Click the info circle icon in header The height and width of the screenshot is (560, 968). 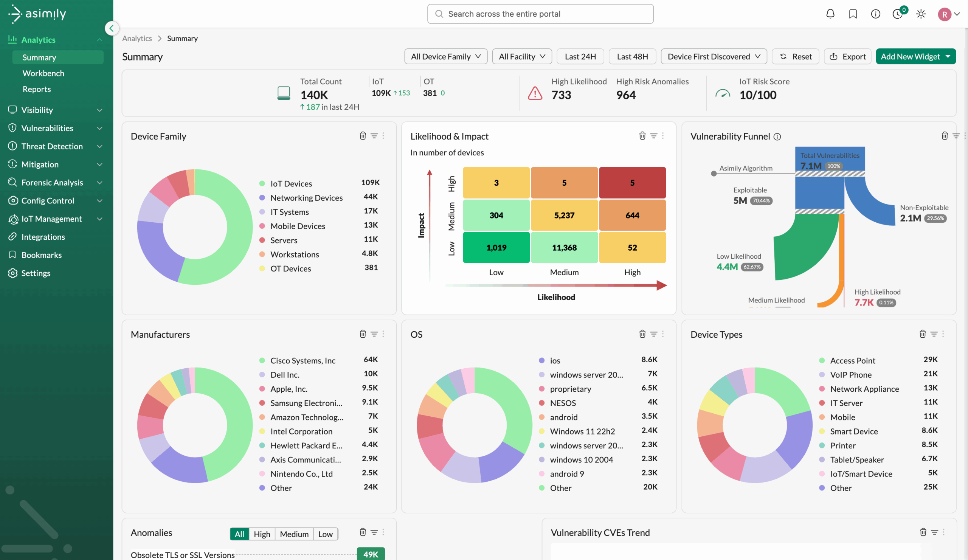(875, 14)
